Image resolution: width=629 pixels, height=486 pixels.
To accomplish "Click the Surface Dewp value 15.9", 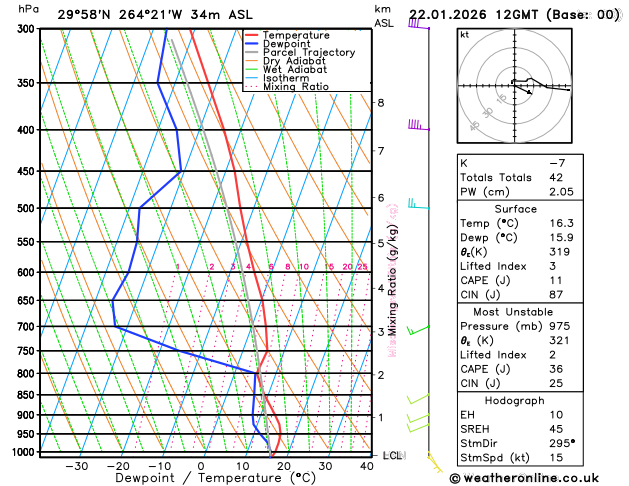I will pos(561,237).
